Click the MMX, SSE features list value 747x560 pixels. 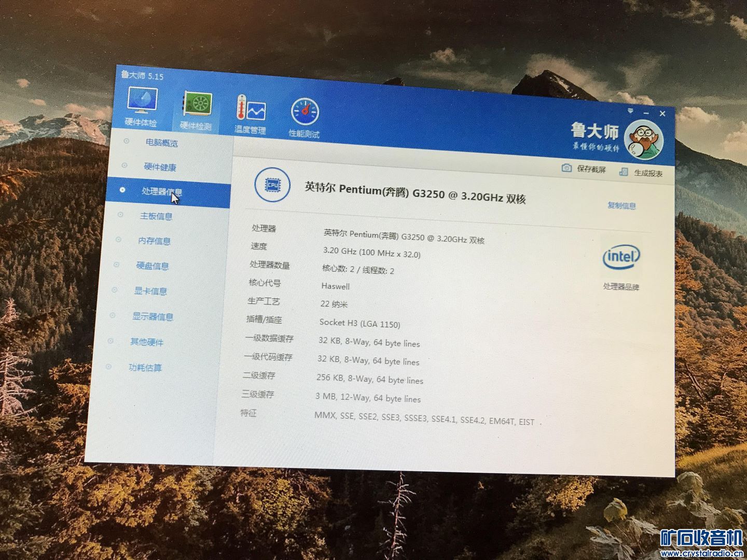tap(424, 419)
